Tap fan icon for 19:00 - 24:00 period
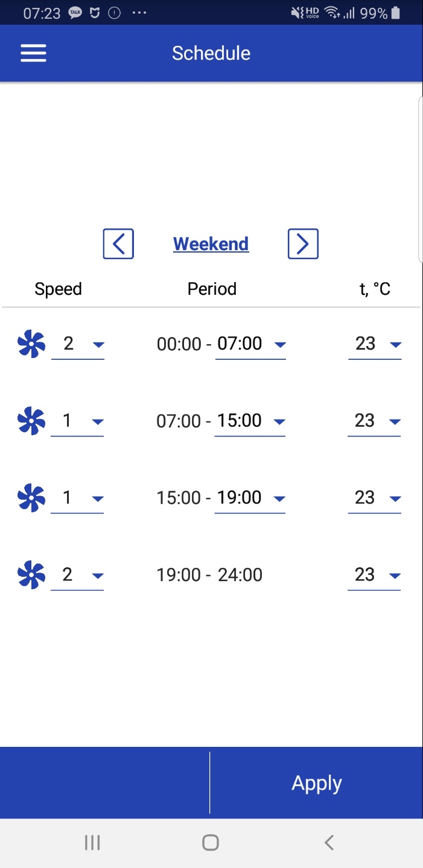This screenshot has width=423, height=868. (31, 575)
